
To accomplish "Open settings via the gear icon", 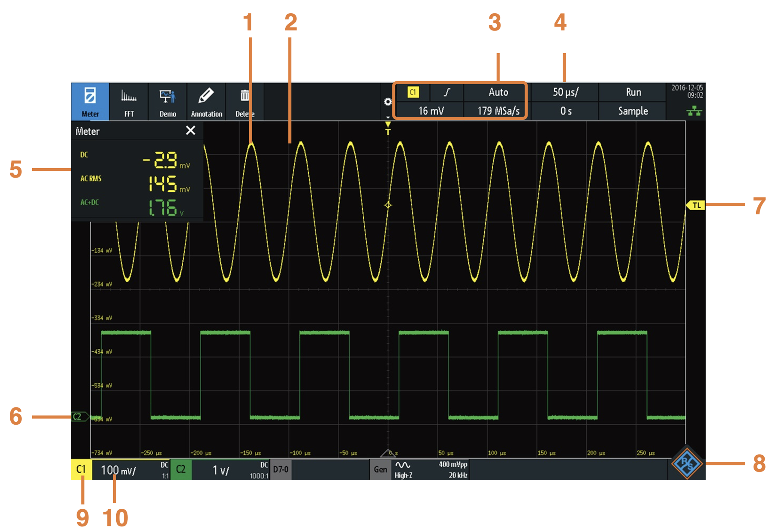I will pos(388,102).
